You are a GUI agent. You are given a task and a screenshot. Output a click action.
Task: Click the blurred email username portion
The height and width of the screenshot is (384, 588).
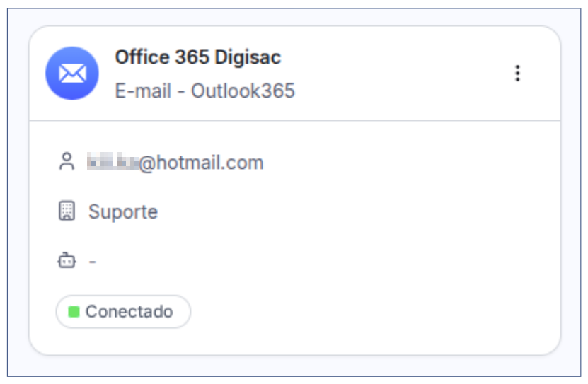point(113,161)
